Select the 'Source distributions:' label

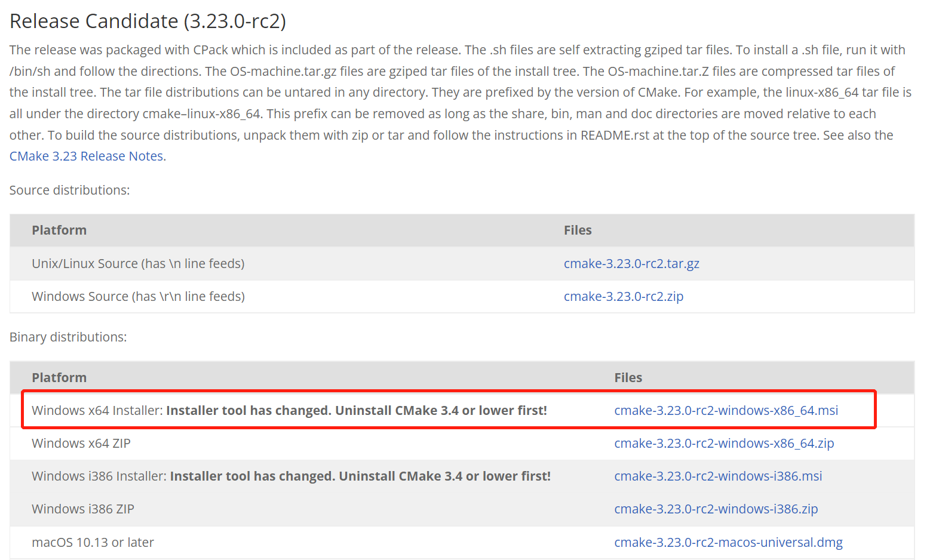(x=69, y=190)
